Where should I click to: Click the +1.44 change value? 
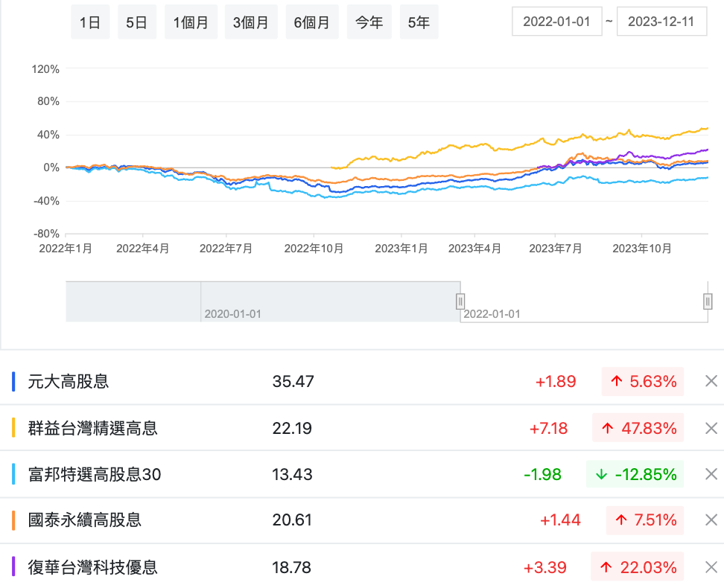560,520
